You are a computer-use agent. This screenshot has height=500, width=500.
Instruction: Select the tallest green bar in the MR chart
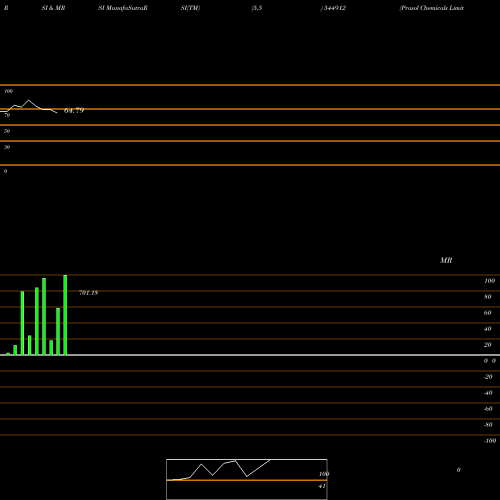(65, 315)
